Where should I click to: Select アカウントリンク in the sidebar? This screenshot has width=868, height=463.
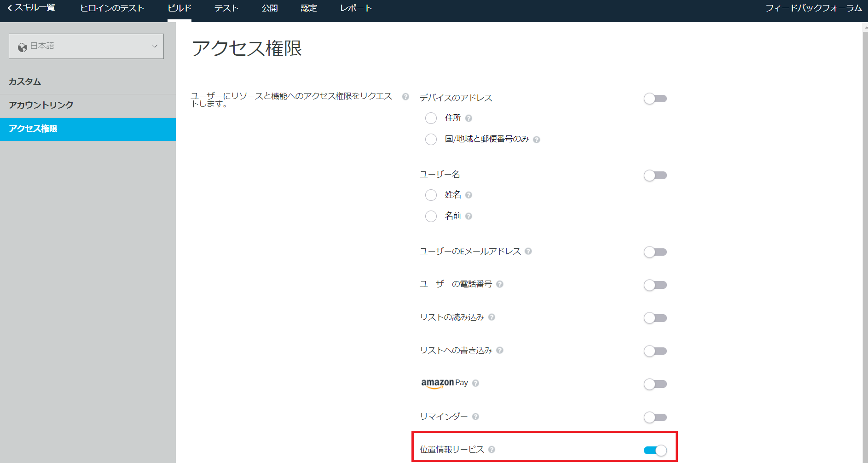[x=41, y=105]
